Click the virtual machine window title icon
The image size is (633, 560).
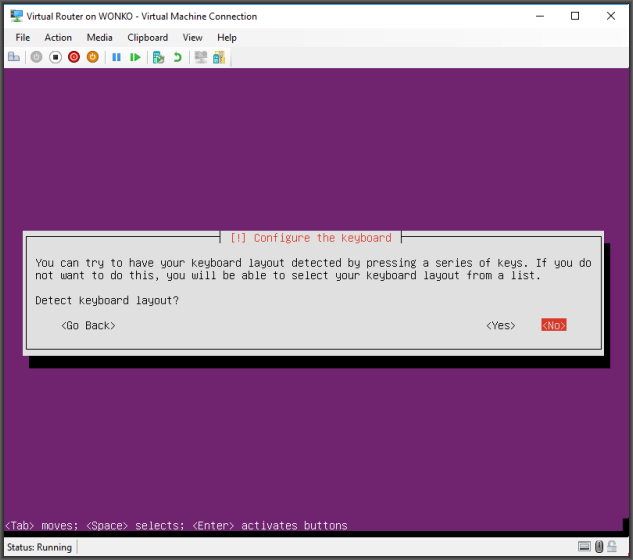pyautogui.click(x=17, y=16)
